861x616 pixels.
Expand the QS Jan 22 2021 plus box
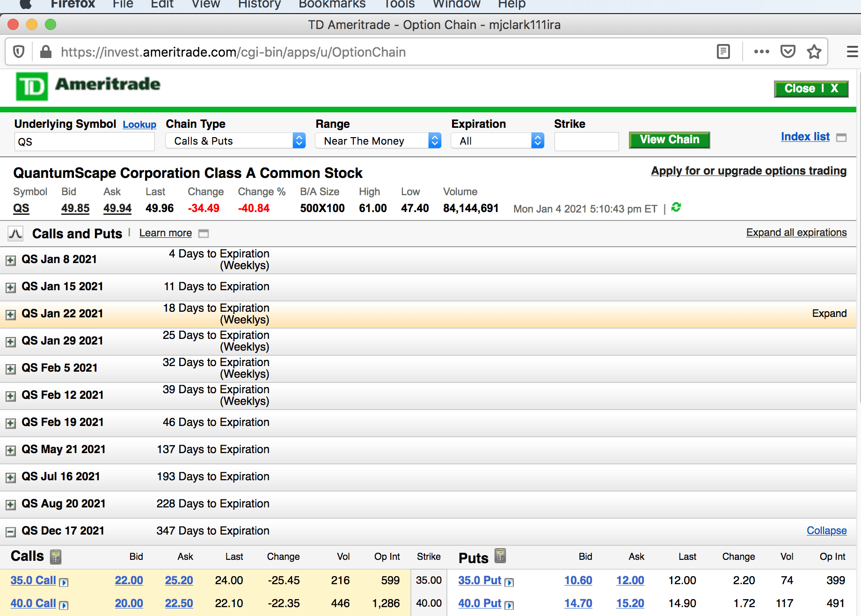[10, 315]
